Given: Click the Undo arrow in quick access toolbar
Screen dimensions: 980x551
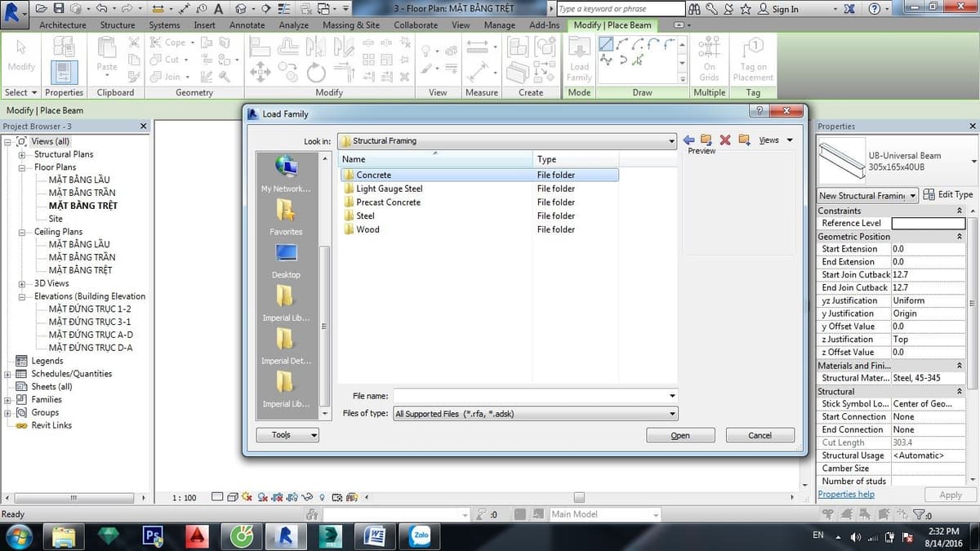Looking at the screenshot, I should (101, 9).
